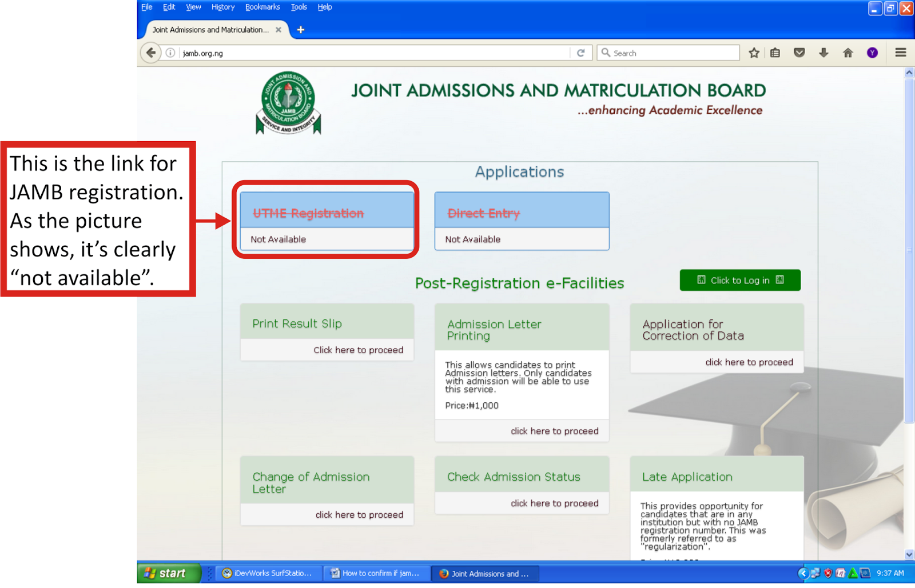
Task: Click "Click here to proceed" under Print Result Slip
Action: click(359, 350)
